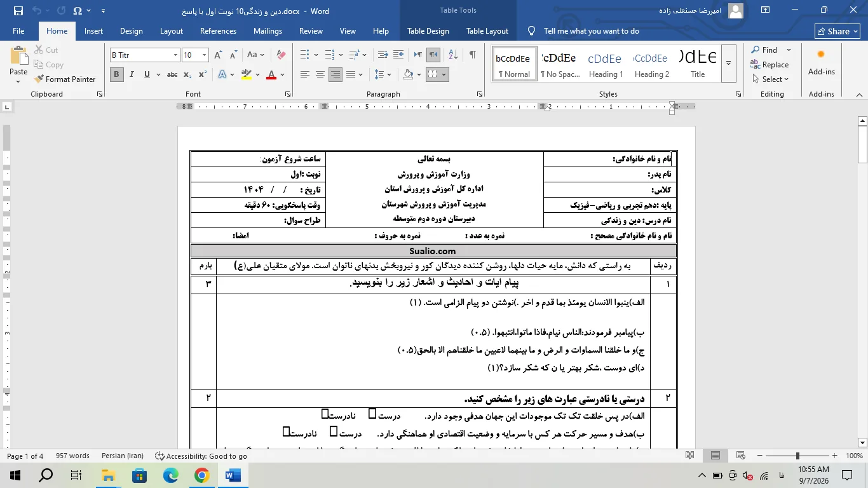Image resolution: width=868 pixels, height=488 pixels.
Task: Apply the Heading 1 style
Action: click(x=606, y=63)
